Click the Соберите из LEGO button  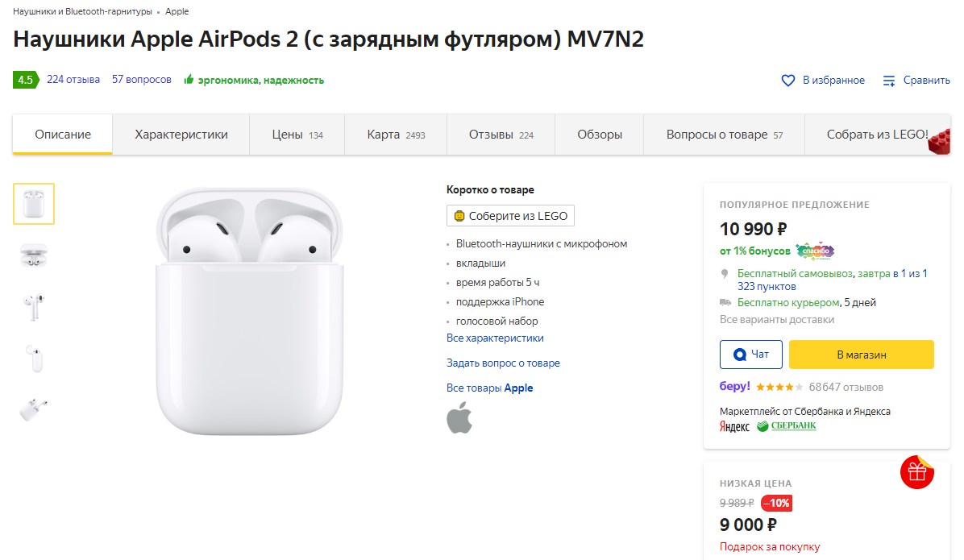point(510,216)
